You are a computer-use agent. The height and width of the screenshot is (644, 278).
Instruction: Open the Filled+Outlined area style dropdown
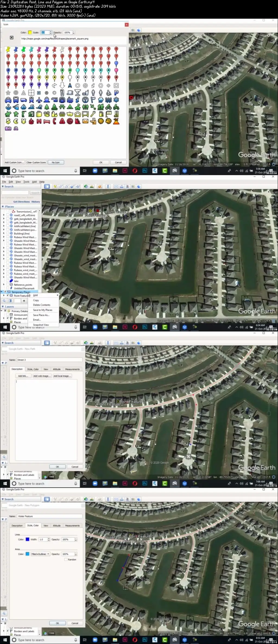click(40, 554)
